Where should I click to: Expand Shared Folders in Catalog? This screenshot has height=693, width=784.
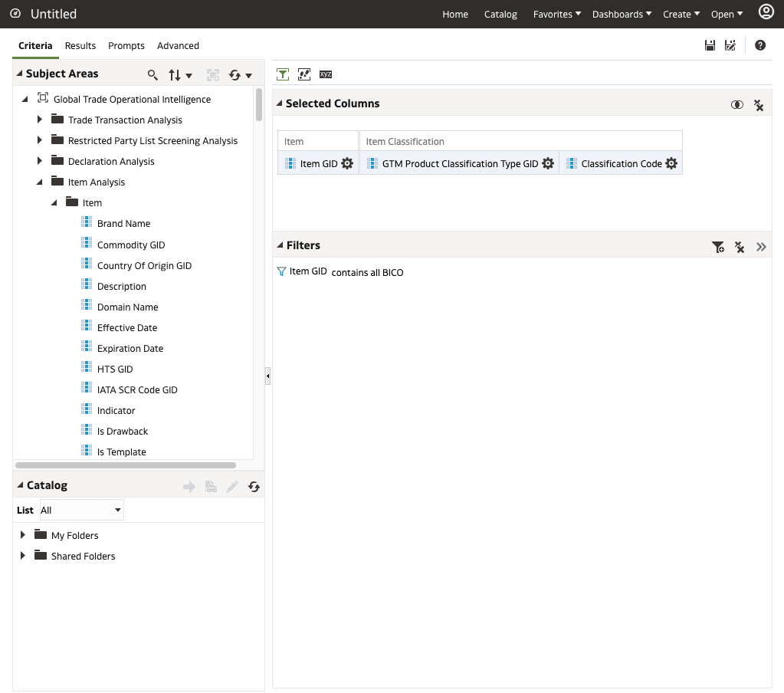[x=22, y=556]
